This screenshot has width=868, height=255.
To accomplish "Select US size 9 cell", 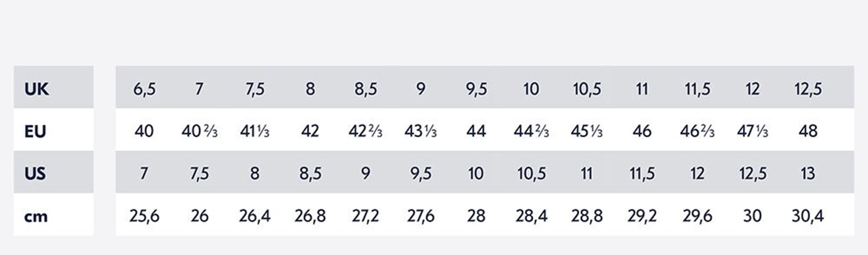I will coord(366,174).
